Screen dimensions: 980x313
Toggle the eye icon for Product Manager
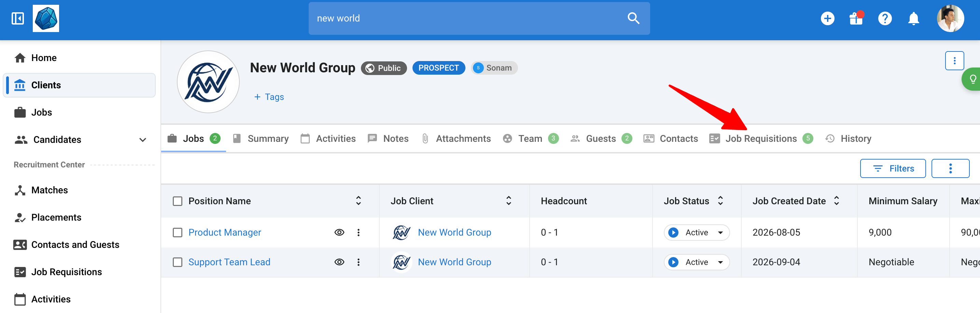pos(339,233)
